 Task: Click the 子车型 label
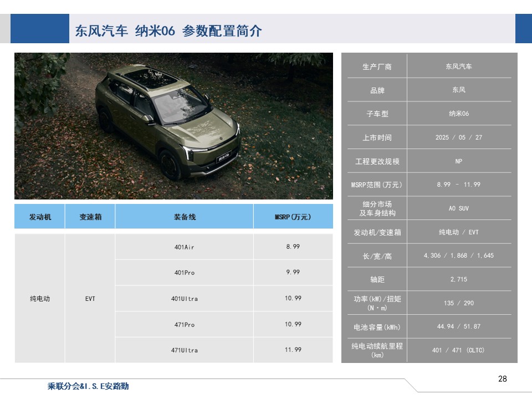point(377,114)
